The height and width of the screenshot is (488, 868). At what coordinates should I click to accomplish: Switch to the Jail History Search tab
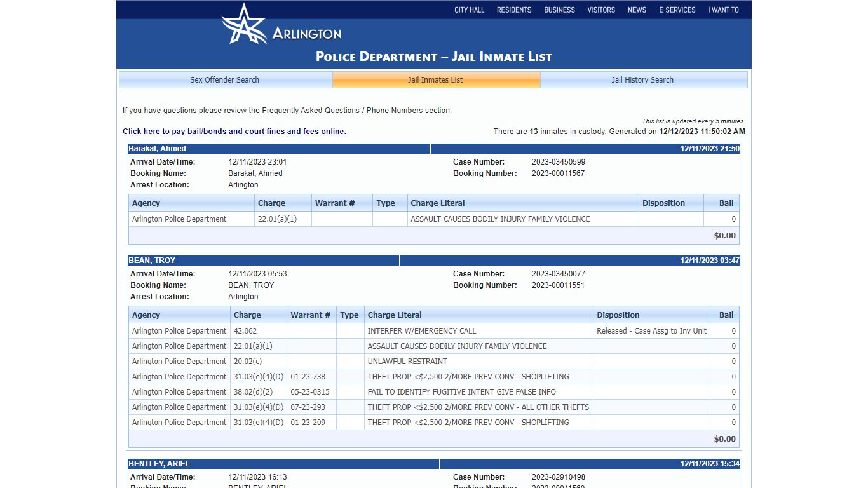pyautogui.click(x=642, y=80)
